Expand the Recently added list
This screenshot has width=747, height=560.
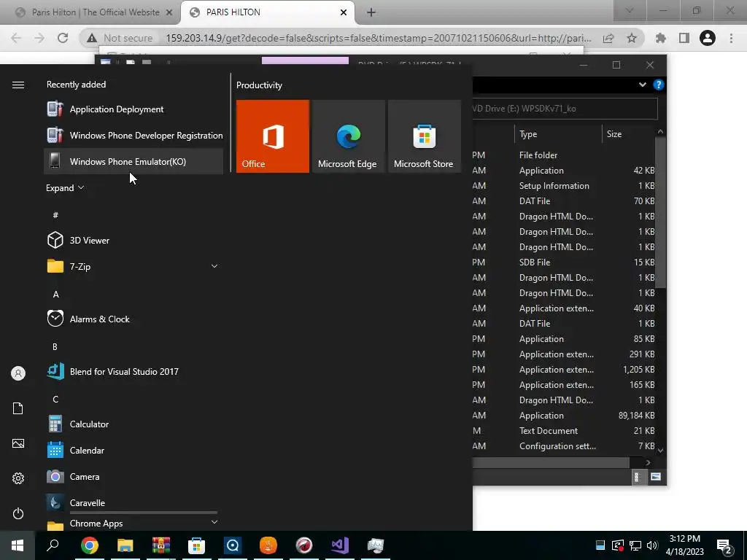(x=65, y=187)
